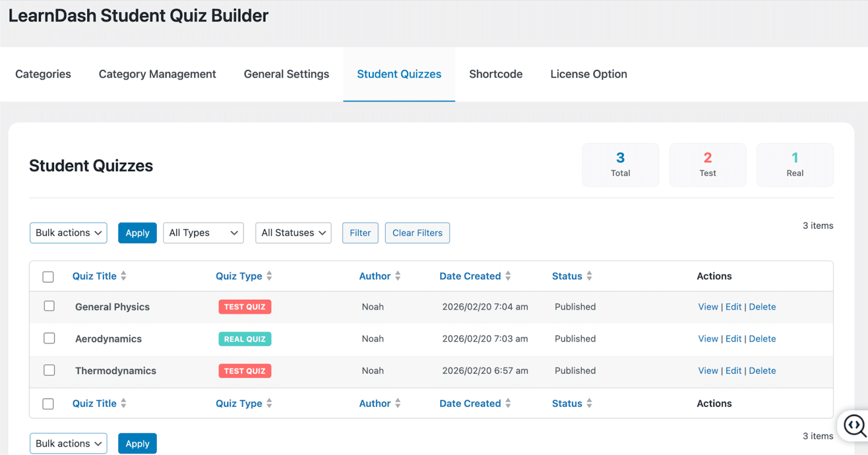View the General Physics quiz
The image size is (868, 455).
708,307
